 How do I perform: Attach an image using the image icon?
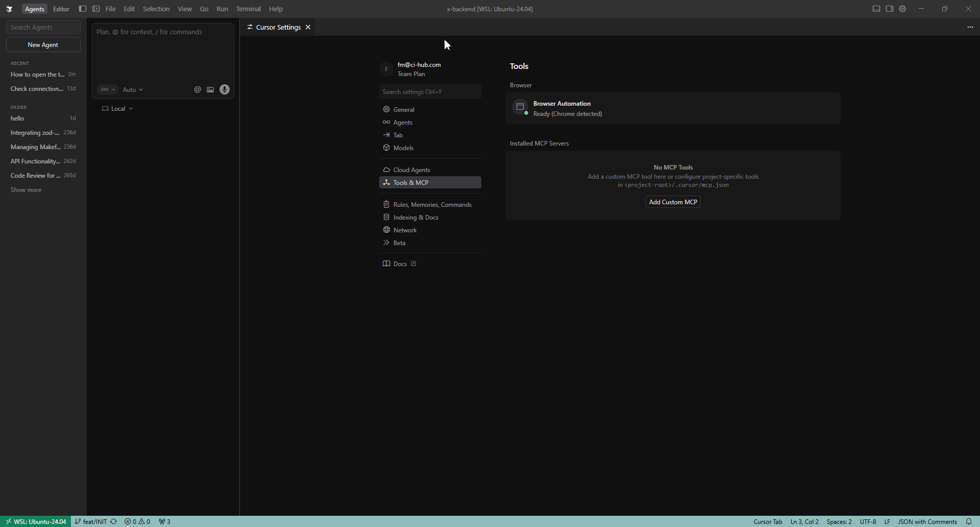point(210,90)
